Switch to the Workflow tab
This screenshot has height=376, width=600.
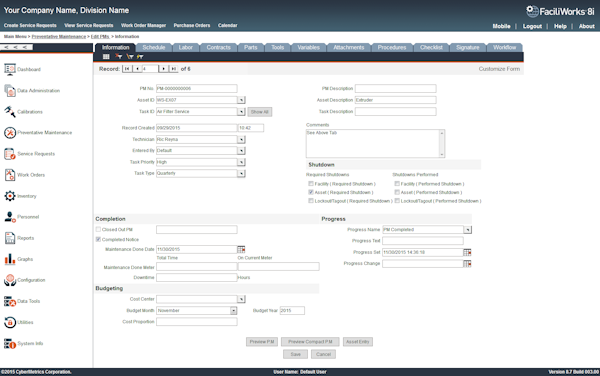tap(504, 47)
